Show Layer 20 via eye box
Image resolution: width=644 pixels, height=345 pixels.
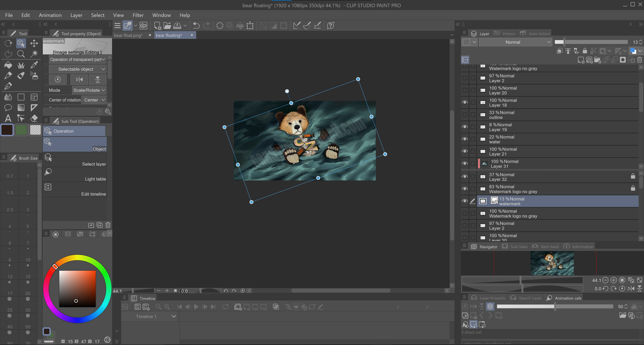coord(465,90)
